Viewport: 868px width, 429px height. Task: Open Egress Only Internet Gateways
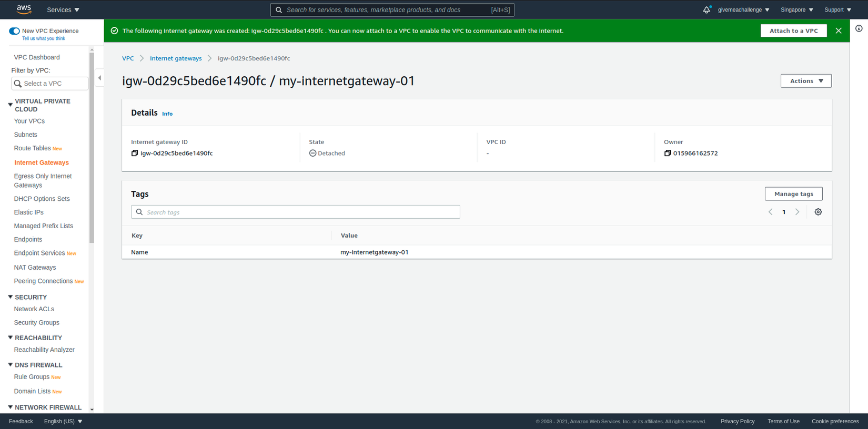[x=43, y=180]
